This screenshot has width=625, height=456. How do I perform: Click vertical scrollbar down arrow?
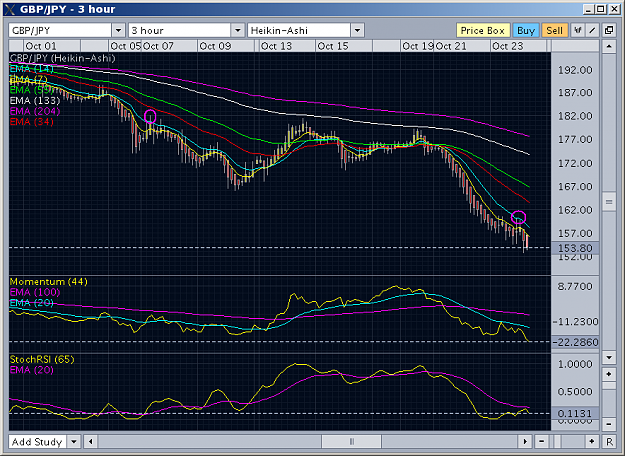click(609, 357)
